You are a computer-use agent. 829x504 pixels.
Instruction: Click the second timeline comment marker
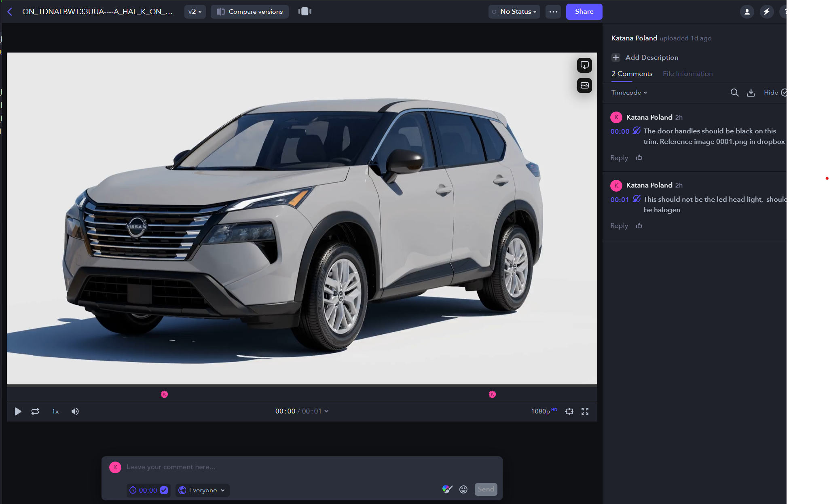coord(492,394)
